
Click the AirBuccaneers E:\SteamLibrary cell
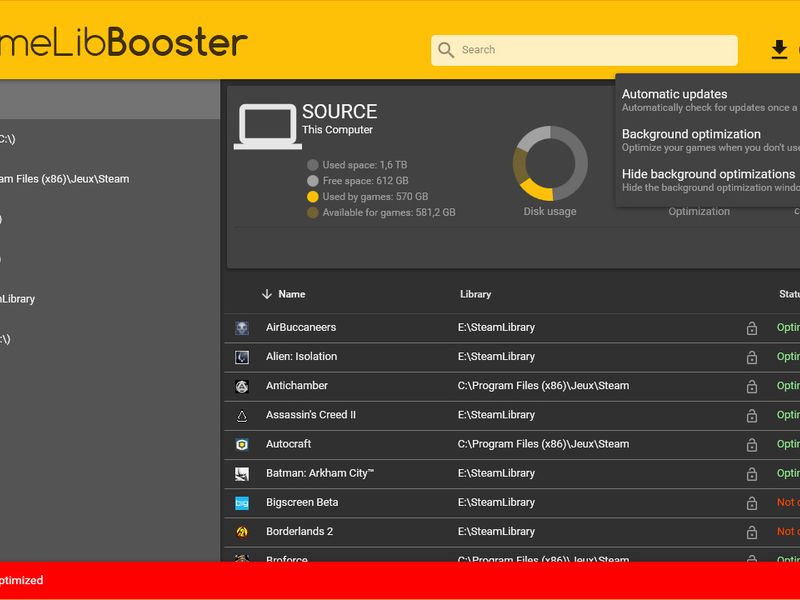(x=496, y=328)
